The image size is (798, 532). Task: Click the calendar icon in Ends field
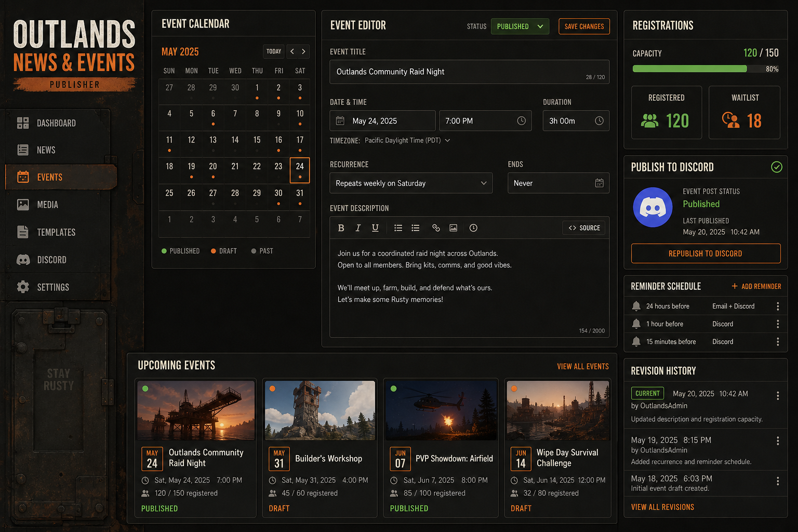click(600, 183)
